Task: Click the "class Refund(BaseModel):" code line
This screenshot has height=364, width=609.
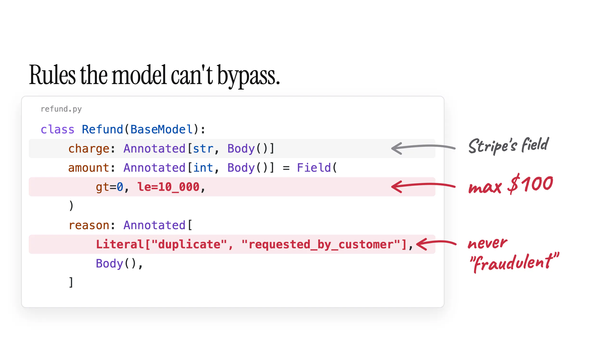Action: pyautogui.click(x=123, y=129)
